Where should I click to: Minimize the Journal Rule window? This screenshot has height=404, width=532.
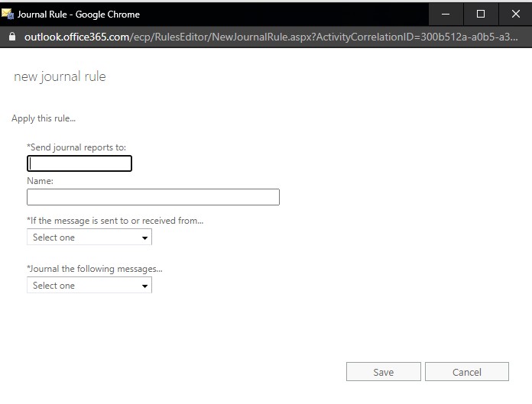446,14
